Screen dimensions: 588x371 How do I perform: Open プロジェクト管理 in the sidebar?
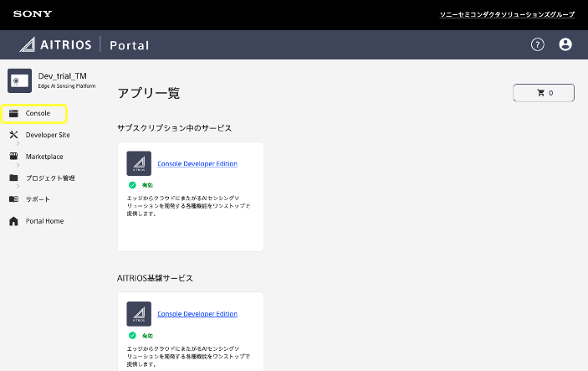[50, 178]
